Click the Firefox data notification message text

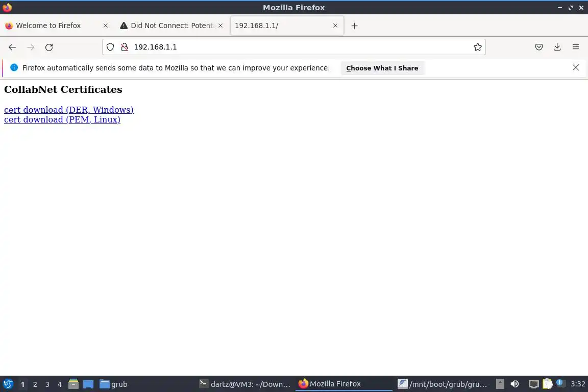[x=176, y=68]
